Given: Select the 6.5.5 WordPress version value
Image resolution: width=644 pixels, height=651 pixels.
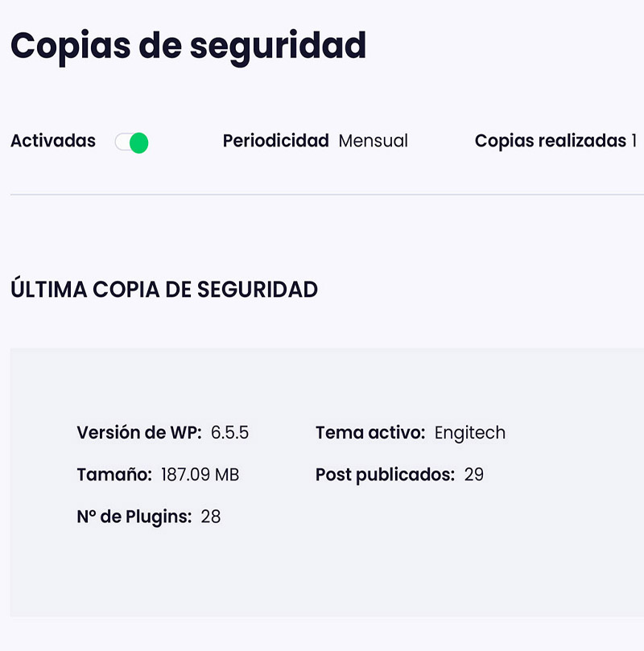Looking at the screenshot, I should pyautogui.click(x=229, y=433).
